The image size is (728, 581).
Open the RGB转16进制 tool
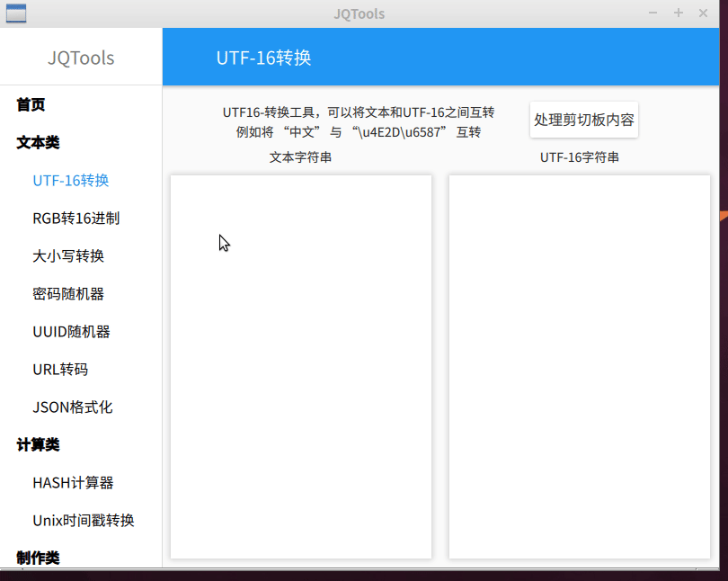click(x=76, y=218)
